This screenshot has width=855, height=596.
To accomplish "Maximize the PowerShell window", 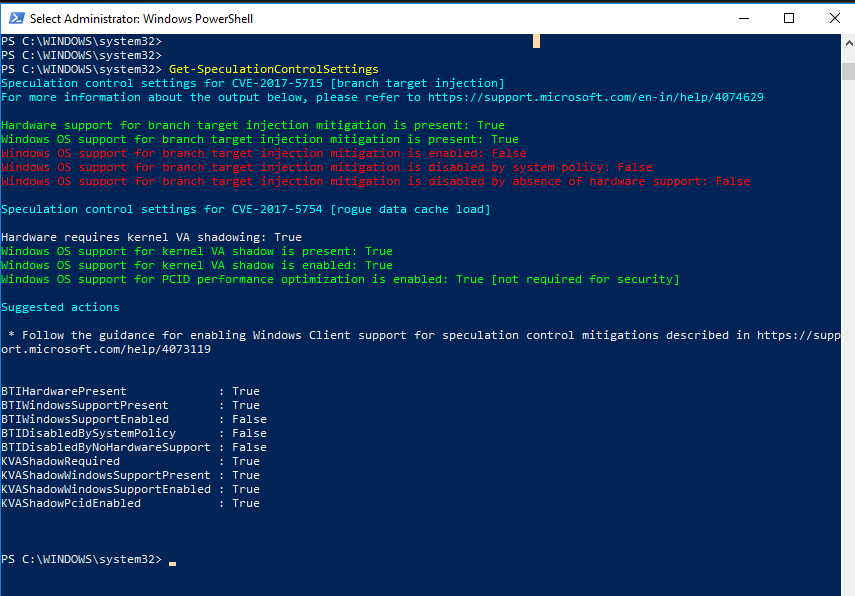I will pyautogui.click(x=788, y=19).
